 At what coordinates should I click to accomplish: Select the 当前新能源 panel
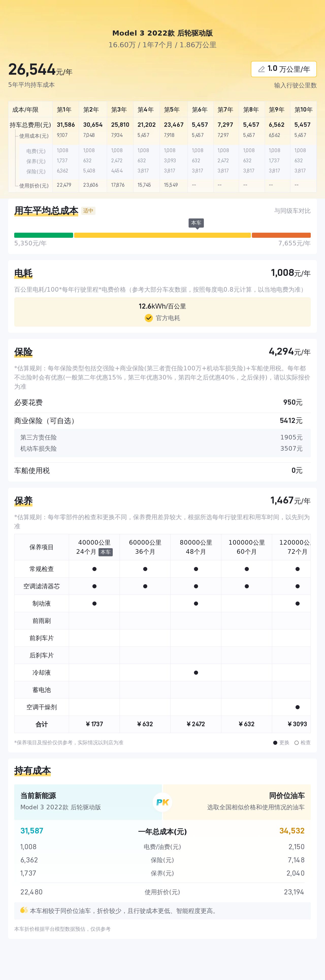click(x=88, y=802)
